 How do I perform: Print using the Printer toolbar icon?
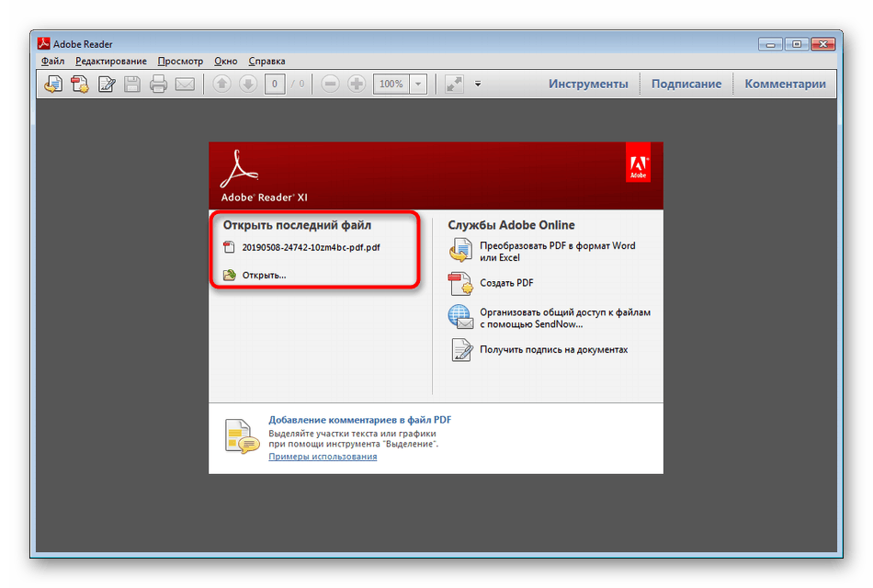tap(159, 84)
